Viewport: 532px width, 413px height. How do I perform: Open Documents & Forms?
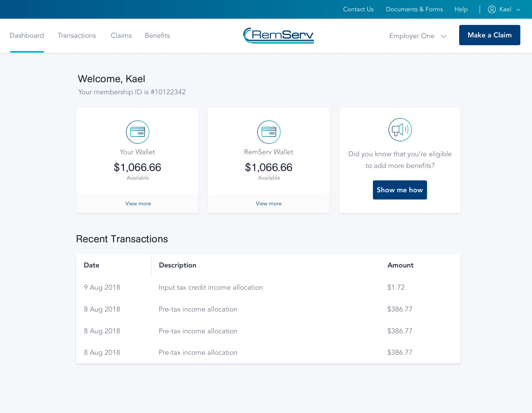[414, 9]
